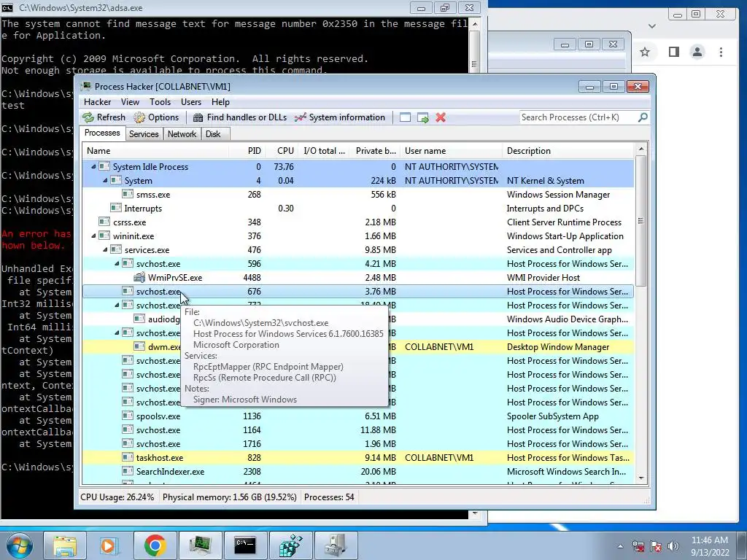This screenshot has width=747, height=560.
Task: Collapse the services.exe tree node
Action: point(105,249)
